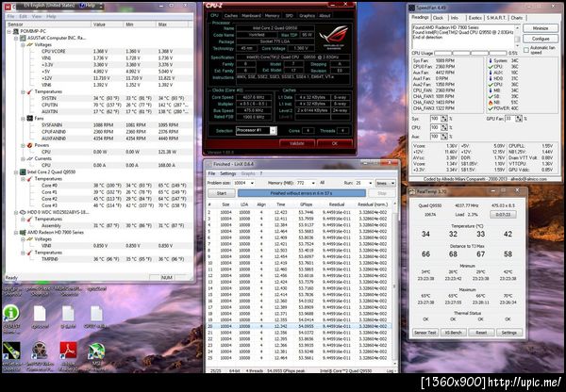Screen dimensions: 566x392
Task: Click the Configure button in SpeedFan
Action: 541,39
